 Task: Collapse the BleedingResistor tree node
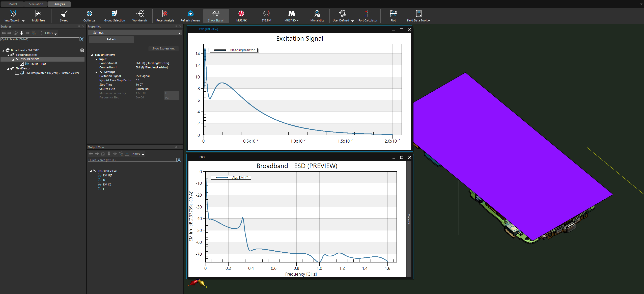click(8, 55)
